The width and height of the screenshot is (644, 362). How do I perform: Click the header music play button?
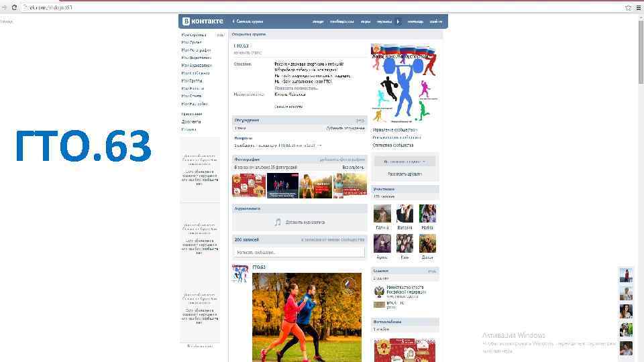pos(398,21)
